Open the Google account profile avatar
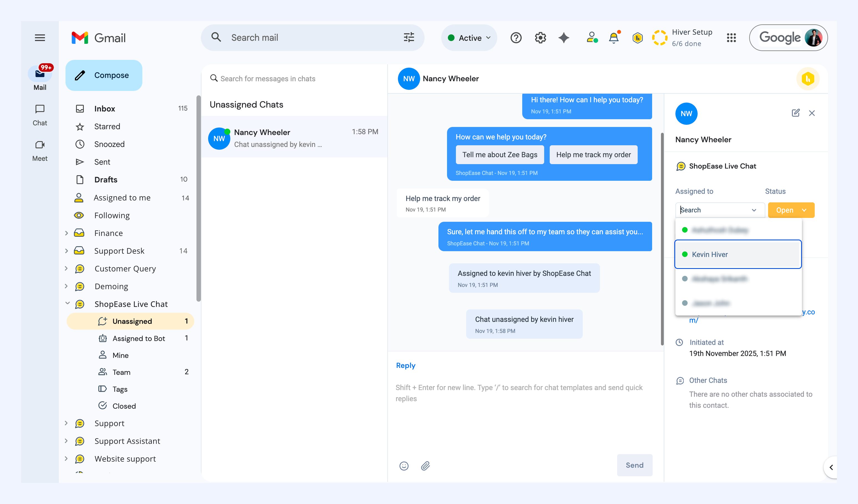This screenshot has height=504, width=858. (813, 38)
